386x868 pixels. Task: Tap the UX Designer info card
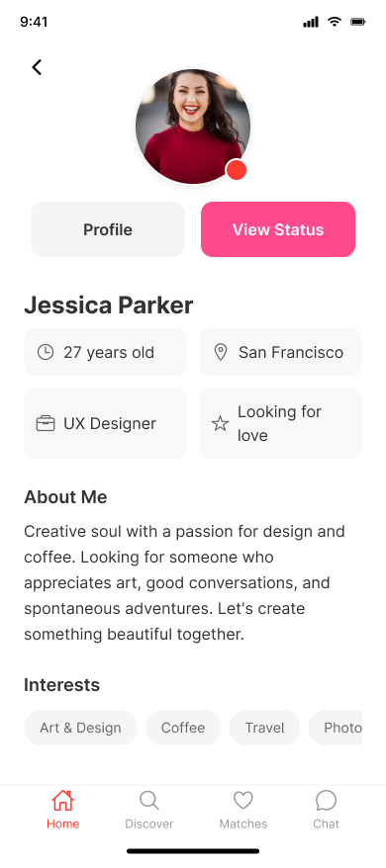(105, 423)
